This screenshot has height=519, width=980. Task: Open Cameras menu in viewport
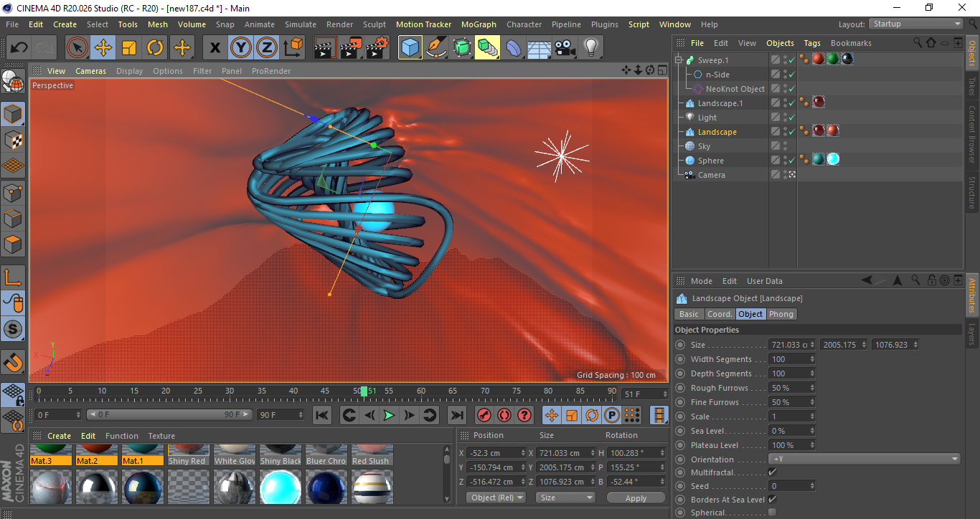click(90, 71)
